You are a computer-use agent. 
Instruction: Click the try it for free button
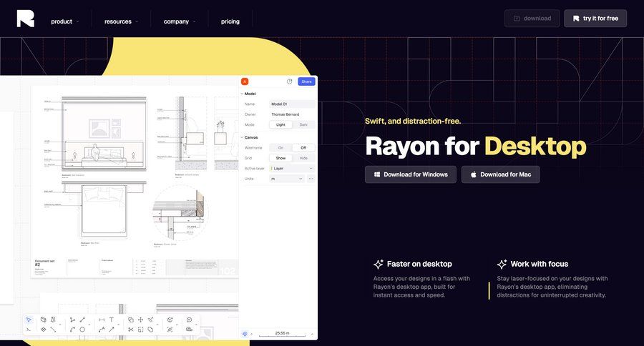[x=595, y=19]
